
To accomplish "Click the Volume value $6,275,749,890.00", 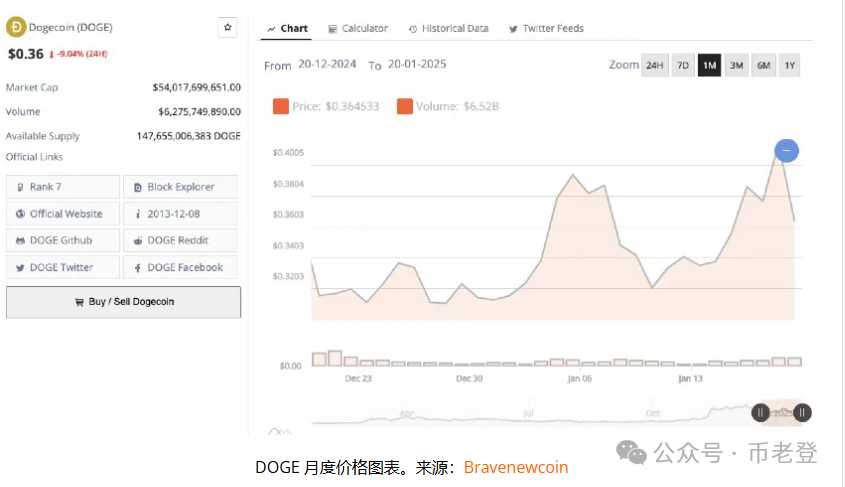I will (199, 112).
